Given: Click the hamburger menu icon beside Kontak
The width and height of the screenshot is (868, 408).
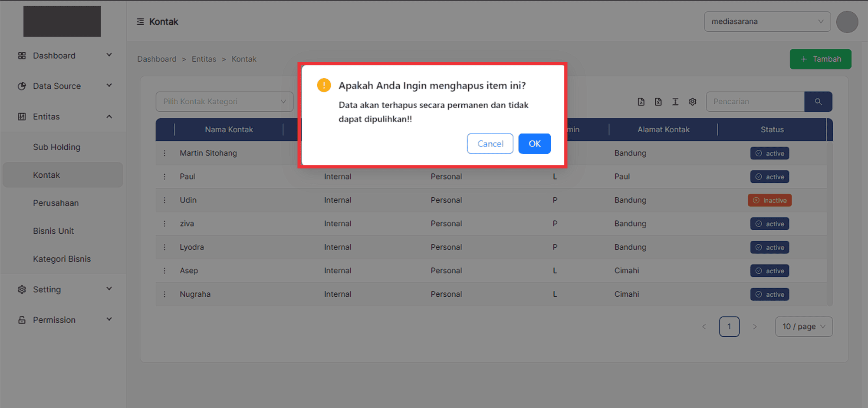Looking at the screenshot, I should click(140, 22).
